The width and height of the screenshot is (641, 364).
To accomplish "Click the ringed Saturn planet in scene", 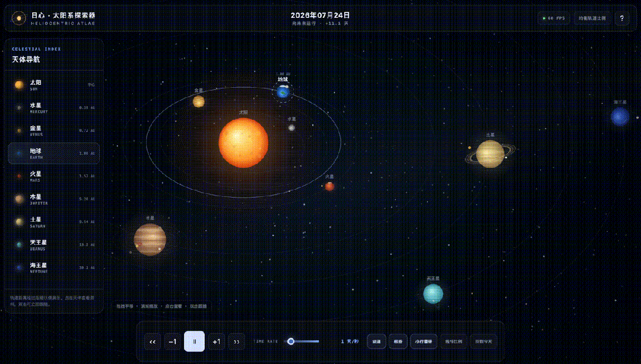I will coord(490,154).
